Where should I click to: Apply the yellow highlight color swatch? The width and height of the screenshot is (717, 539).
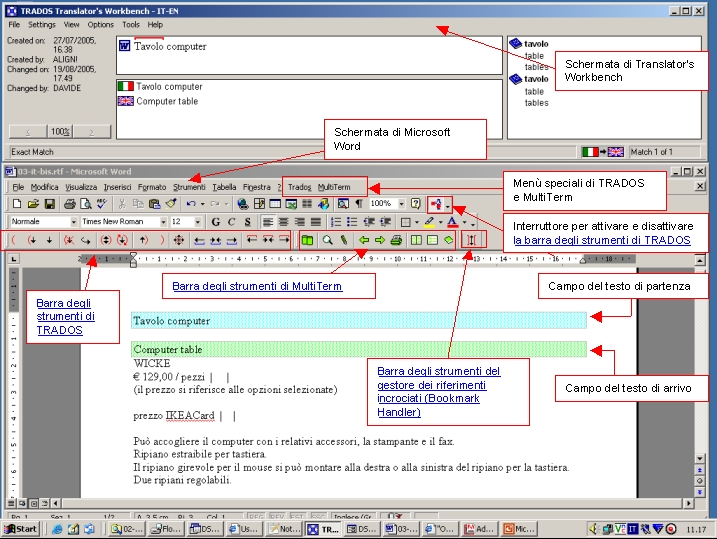pos(429,222)
